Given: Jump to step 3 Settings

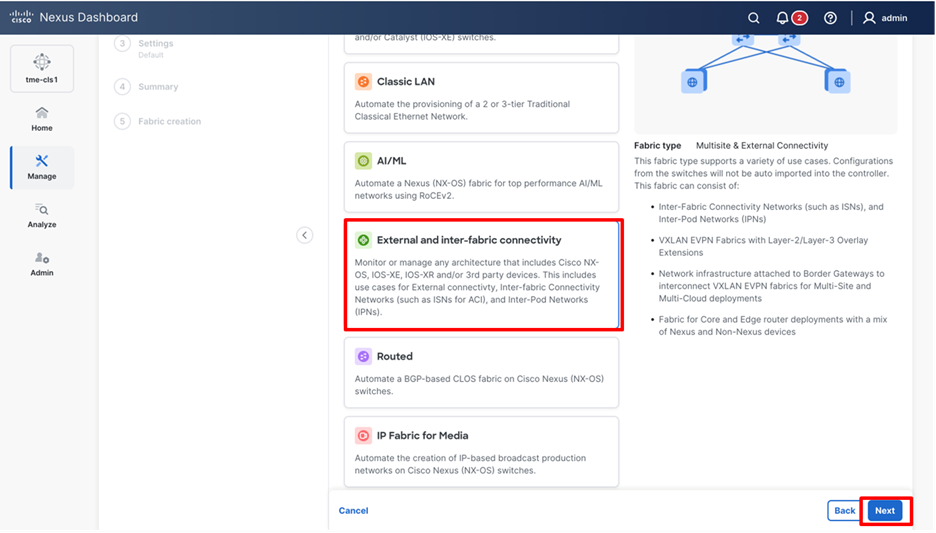Looking at the screenshot, I should click(144, 47).
